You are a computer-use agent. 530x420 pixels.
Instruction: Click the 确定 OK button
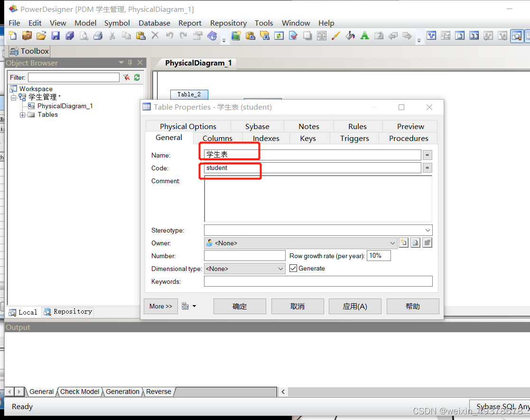(x=240, y=306)
